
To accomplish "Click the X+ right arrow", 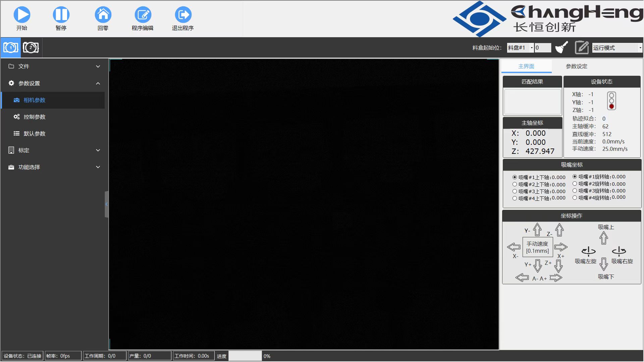I will coord(560,247).
